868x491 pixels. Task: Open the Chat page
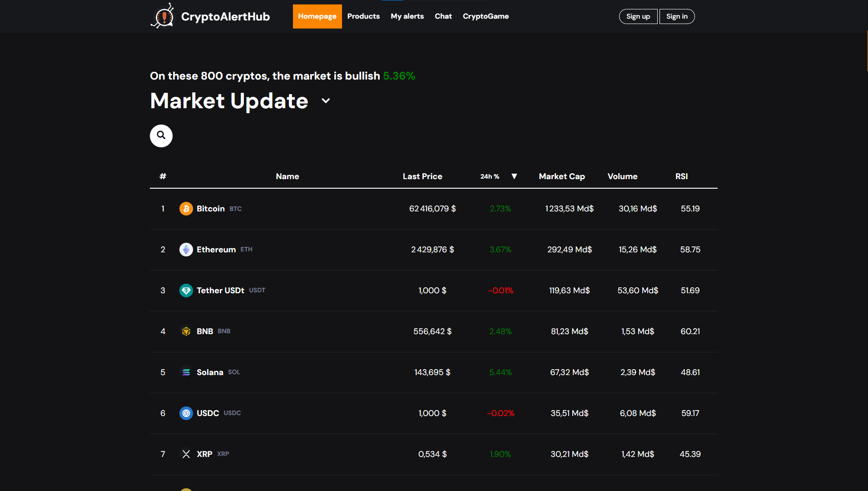tap(443, 16)
